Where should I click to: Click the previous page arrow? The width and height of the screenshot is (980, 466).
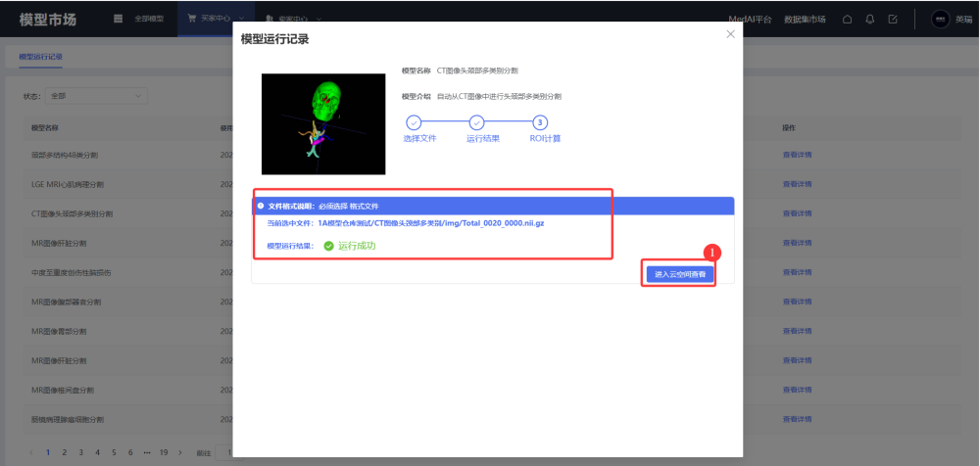[32, 452]
